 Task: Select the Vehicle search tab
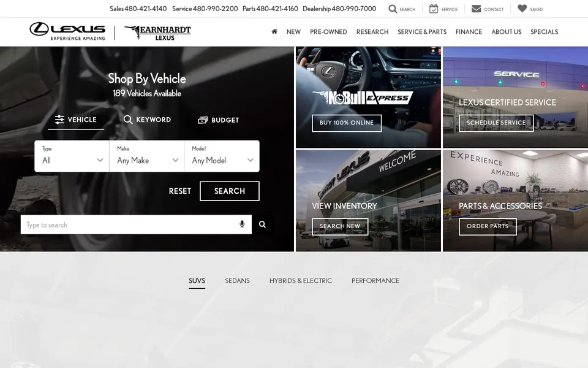[x=76, y=120]
